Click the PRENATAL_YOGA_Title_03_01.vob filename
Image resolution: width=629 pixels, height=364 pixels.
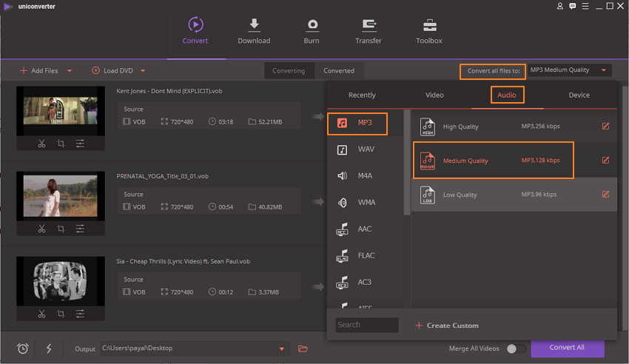(x=163, y=176)
